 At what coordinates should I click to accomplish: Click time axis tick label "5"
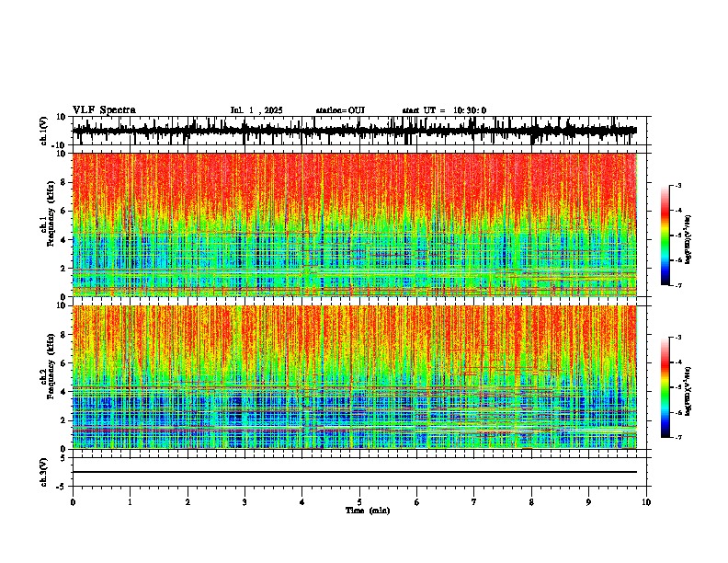pos(359,502)
